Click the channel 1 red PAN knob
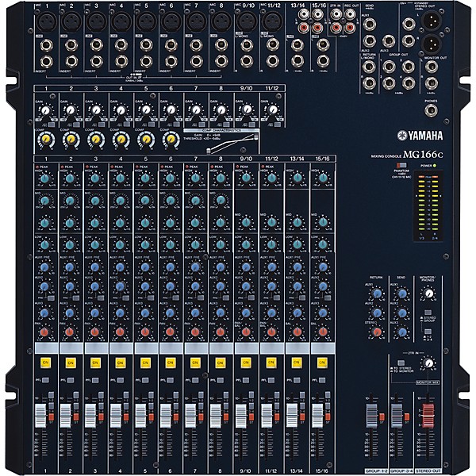The image size is (476, 476). point(45,332)
